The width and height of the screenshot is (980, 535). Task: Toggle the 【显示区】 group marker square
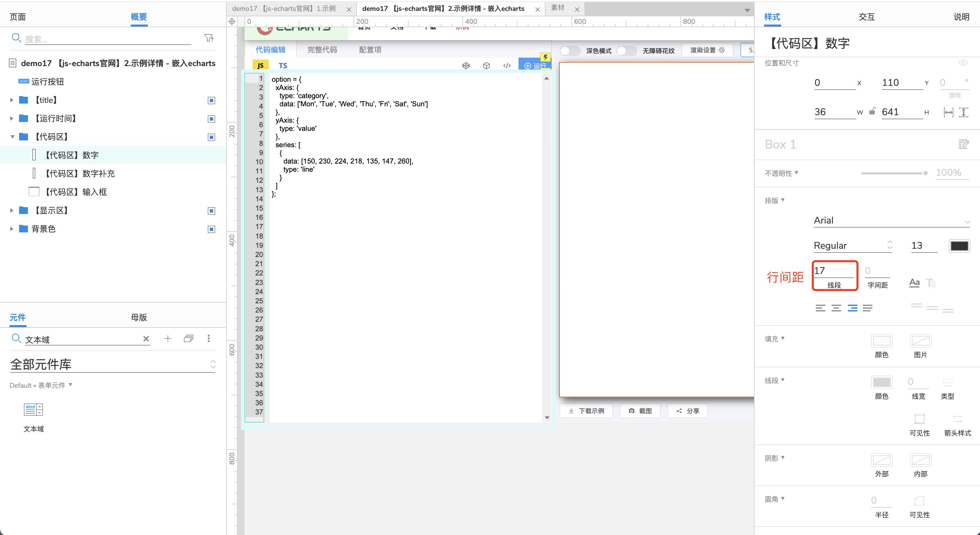point(211,211)
